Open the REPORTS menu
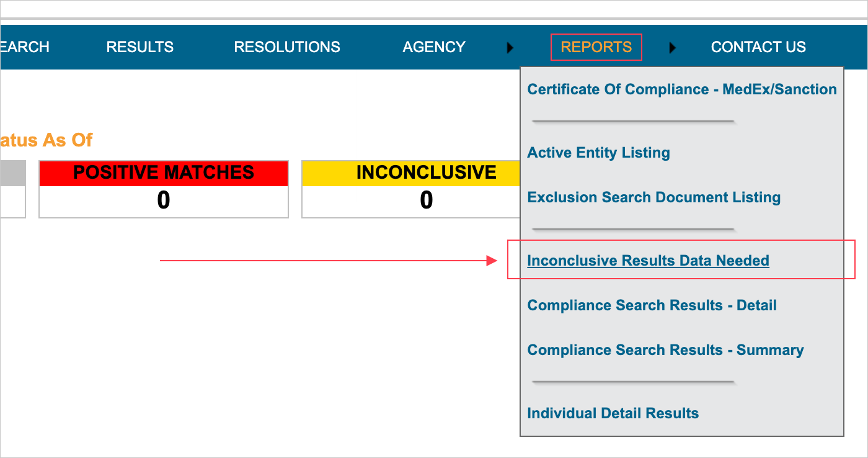This screenshot has width=868, height=458. tap(595, 47)
